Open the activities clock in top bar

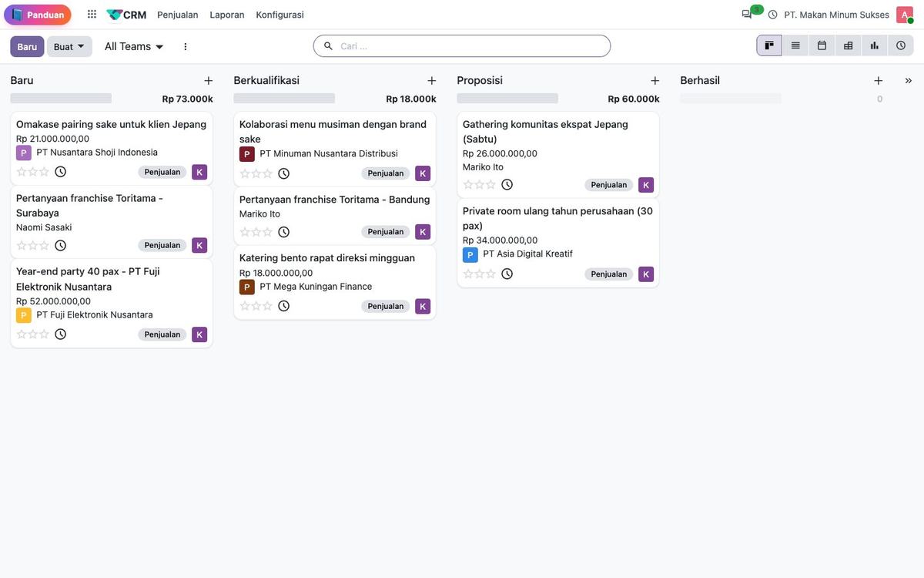[772, 15]
